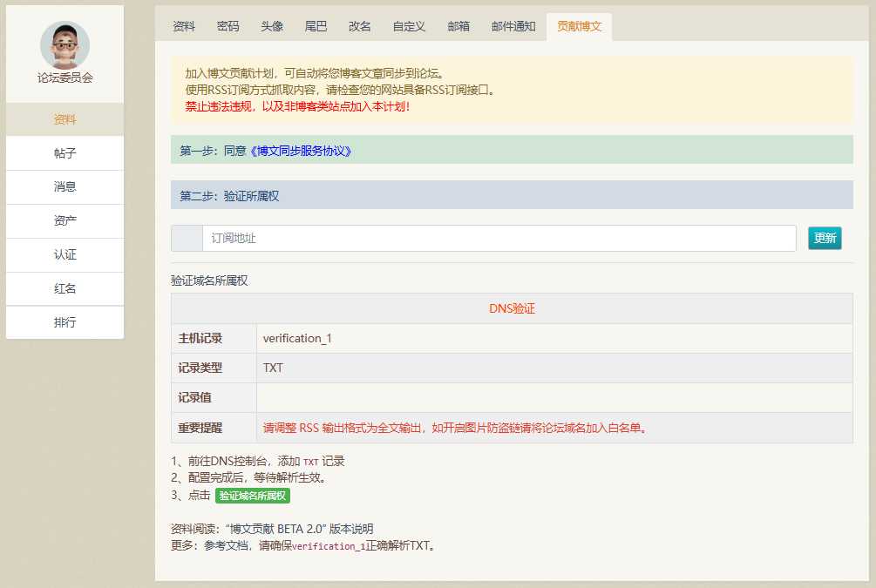The image size is (876, 588).
Task: Open the 认证 sidebar section
Action: 64,255
